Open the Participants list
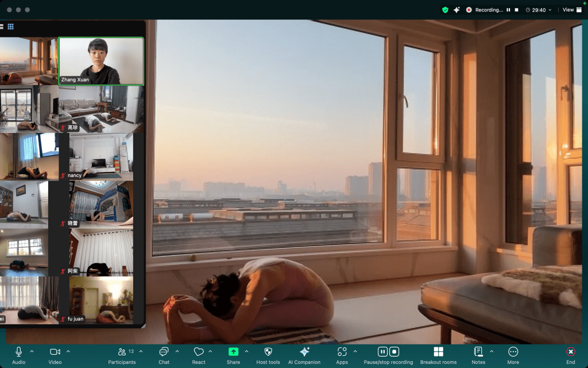This screenshot has width=588, height=368. [122, 352]
